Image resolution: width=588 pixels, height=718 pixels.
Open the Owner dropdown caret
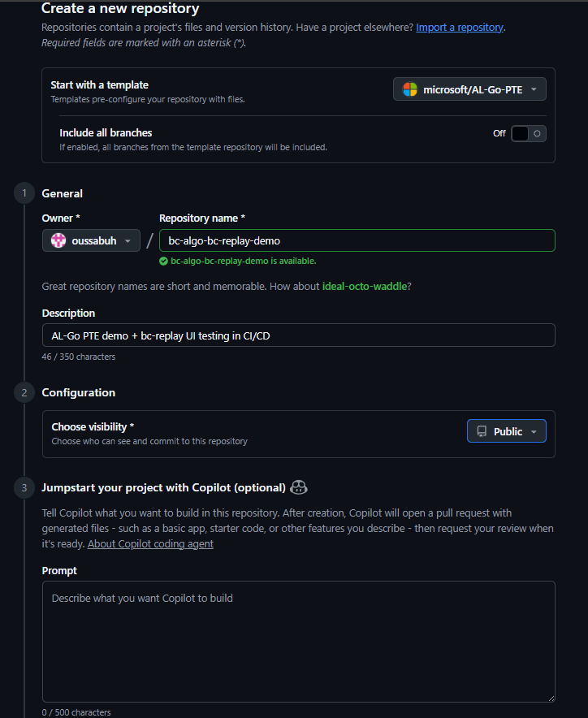pos(128,241)
